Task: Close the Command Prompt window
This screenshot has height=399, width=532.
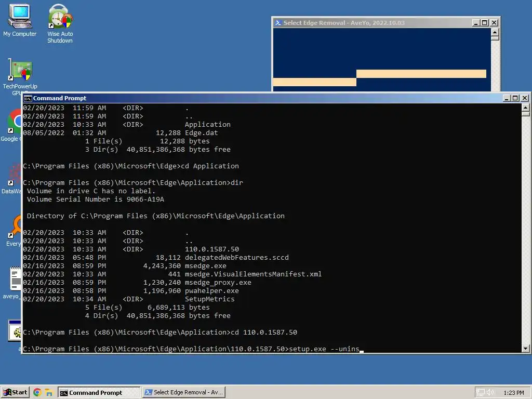Action: click(x=525, y=98)
